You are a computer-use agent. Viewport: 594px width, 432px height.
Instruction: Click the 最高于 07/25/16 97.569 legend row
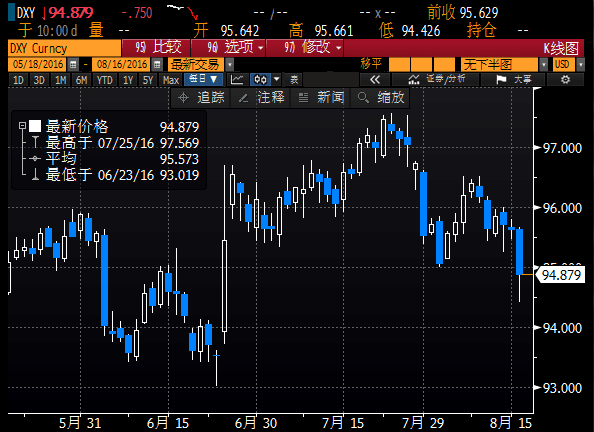[x=114, y=143]
